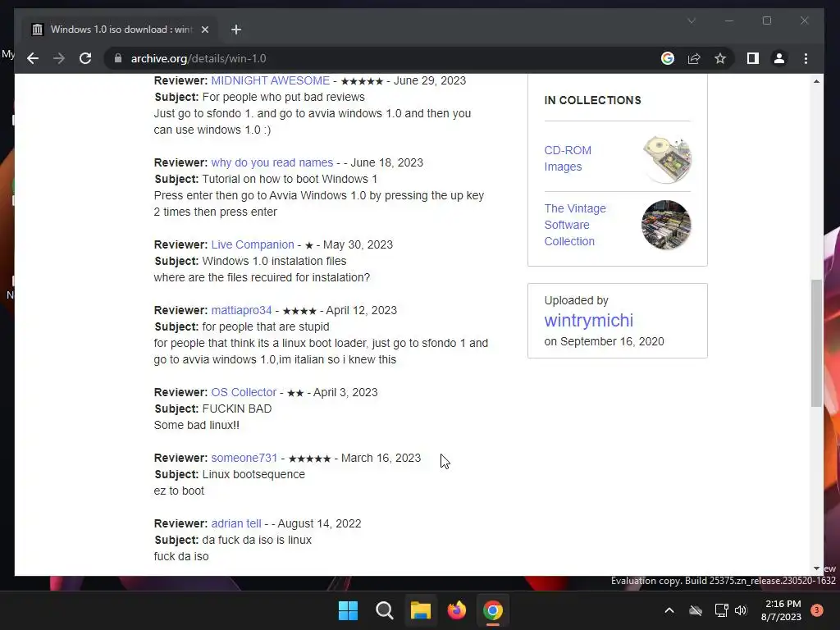Screen dimensions: 840x630
Task: Click the OneDrive cloud tray icon
Action: [x=696, y=610]
